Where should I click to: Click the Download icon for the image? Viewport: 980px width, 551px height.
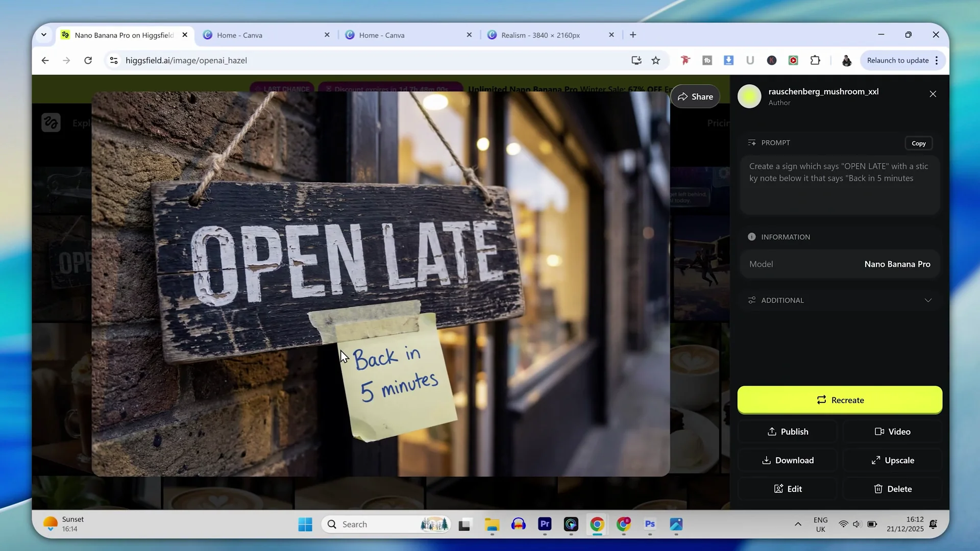[x=788, y=460]
